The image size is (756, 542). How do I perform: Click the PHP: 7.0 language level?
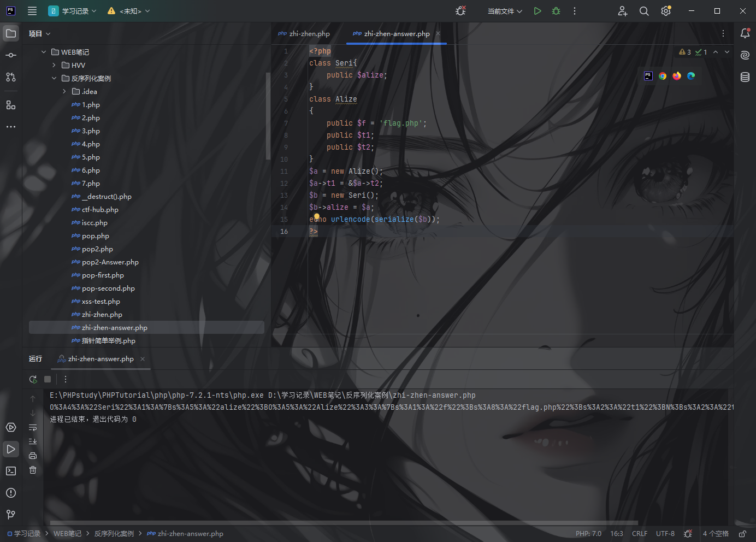[588, 534]
